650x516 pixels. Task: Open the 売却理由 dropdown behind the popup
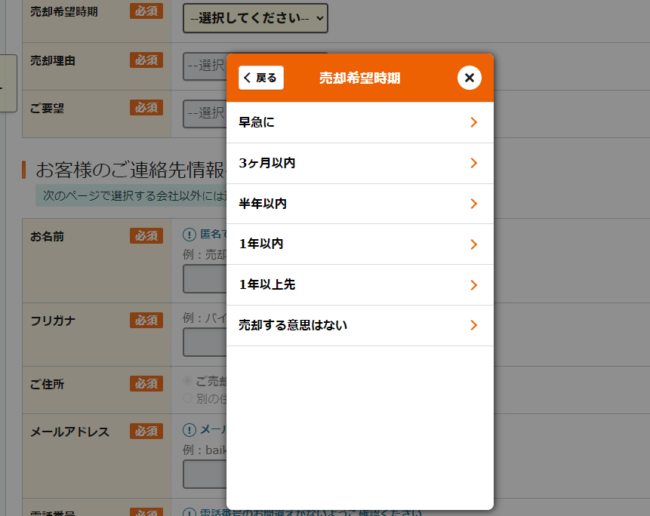pos(205,66)
